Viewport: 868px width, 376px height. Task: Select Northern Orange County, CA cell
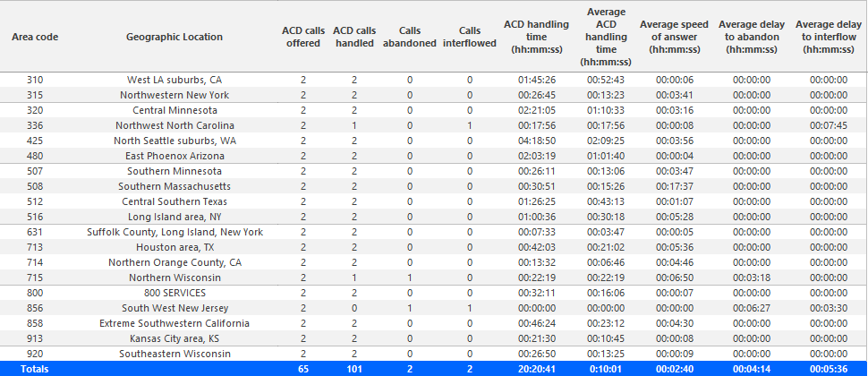(174, 262)
